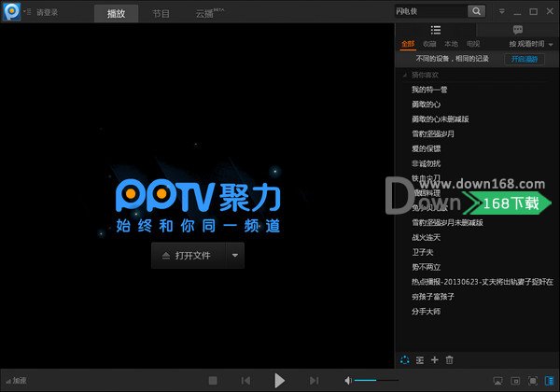Toggle the playlist sidebar panel icon

tap(550, 381)
